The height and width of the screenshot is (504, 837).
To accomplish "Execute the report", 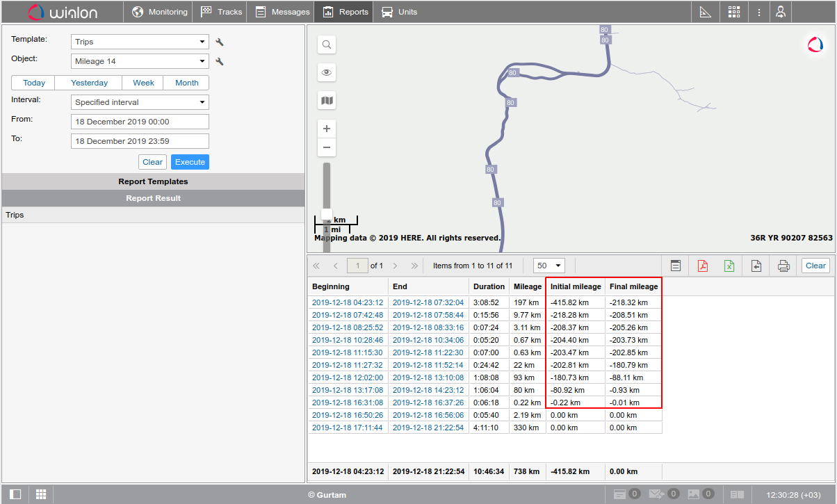I will (x=190, y=162).
